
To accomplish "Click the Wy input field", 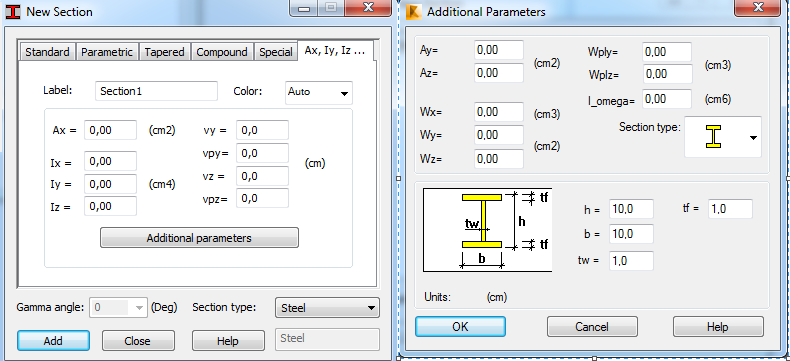I will coord(499,134).
